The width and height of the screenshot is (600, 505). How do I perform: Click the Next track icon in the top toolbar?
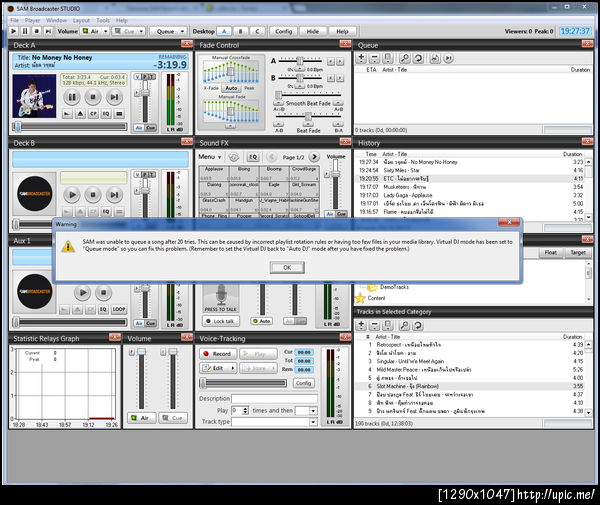(x=48, y=31)
